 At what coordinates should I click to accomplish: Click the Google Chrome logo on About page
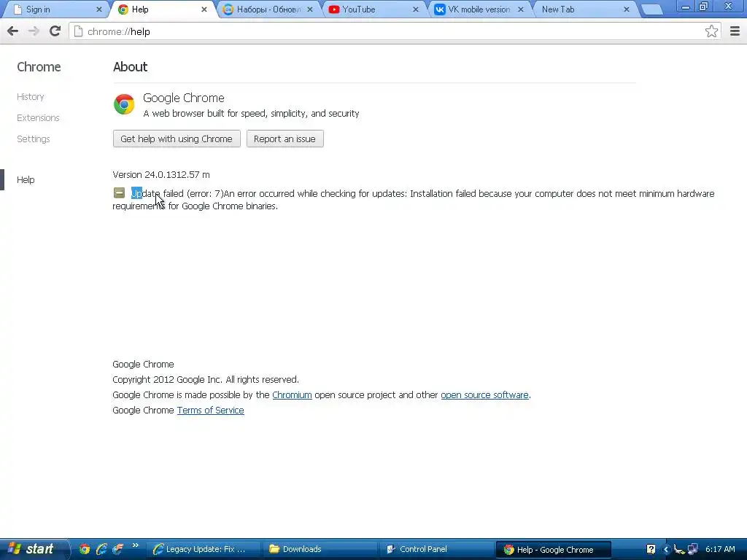pyautogui.click(x=124, y=104)
